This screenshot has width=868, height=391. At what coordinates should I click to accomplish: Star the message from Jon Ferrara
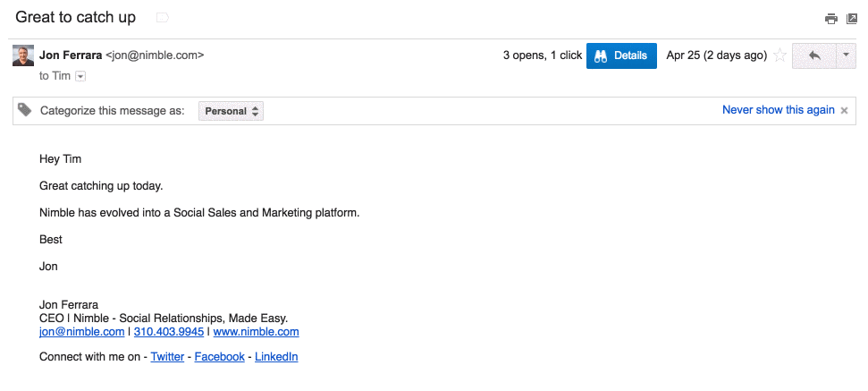(780, 55)
